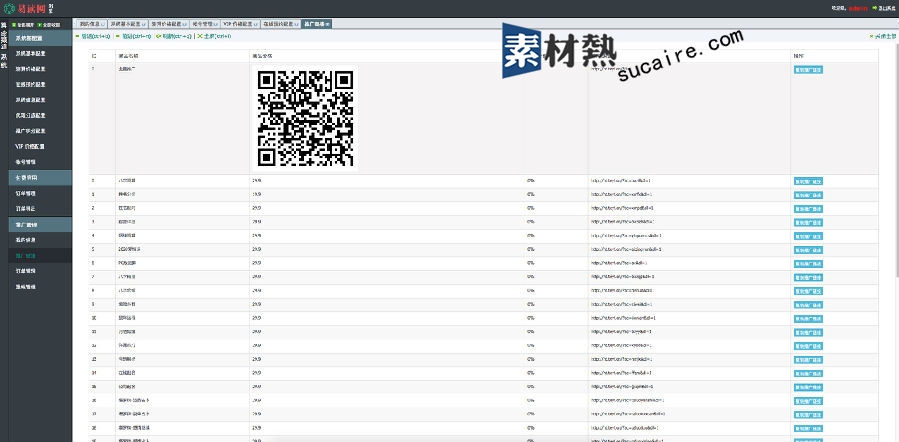This screenshot has width=899, height=442.
Task: Expand all sidebar menus with 全部展开
Action: [x=23, y=25]
